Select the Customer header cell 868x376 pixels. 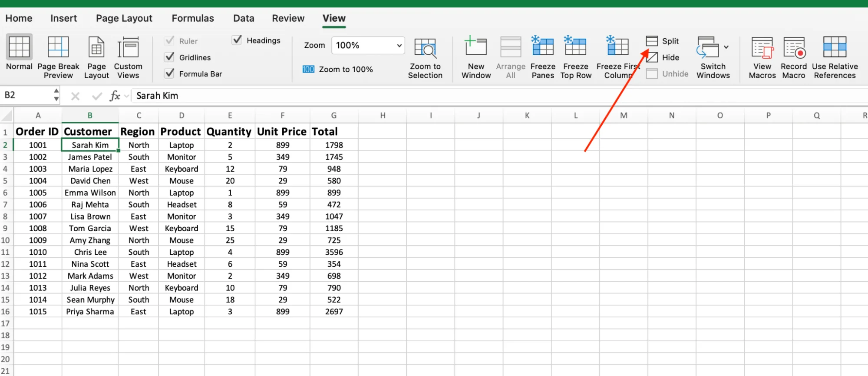pyautogui.click(x=90, y=132)
